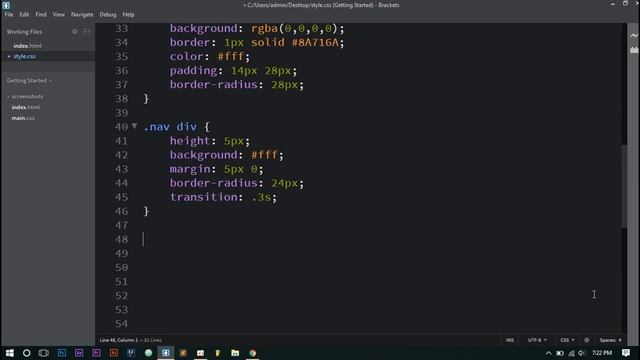The image size is (640, 360).
Task: Switch to Chrome in the taskbar
Action: (x=253, y=353)
